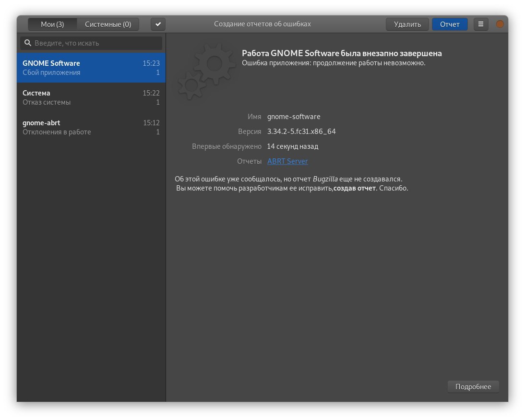Toggle selection mode checkmark button
525x420 pixels.
pyautogui.click(x=158, y=24)
